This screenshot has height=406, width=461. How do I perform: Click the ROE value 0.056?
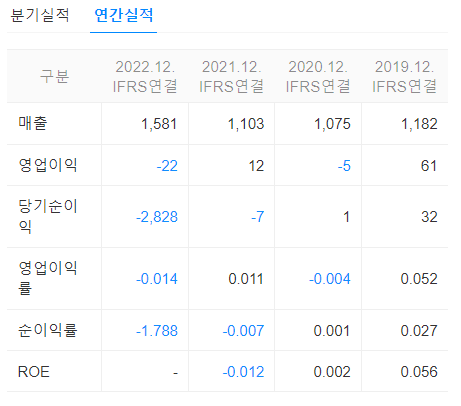coord(419,372)
